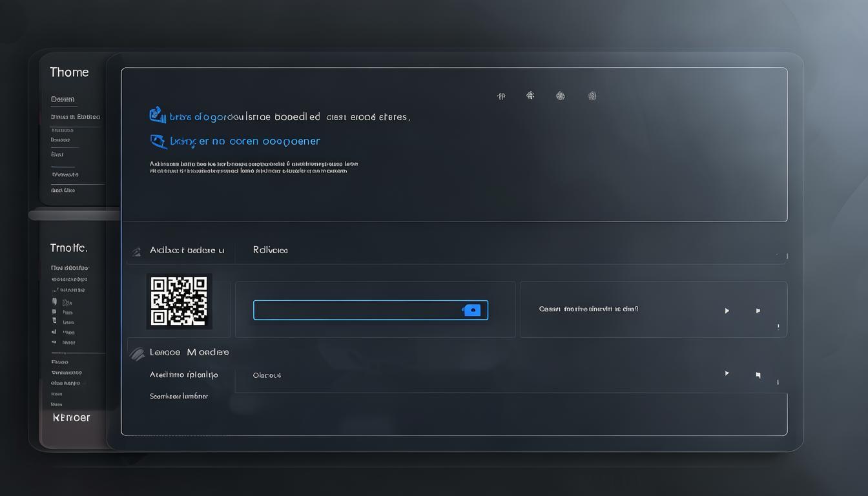Screen dimensions: 868x496
Task: Expand the first arrow in the 'Oiarous' row
Action: 727,373
